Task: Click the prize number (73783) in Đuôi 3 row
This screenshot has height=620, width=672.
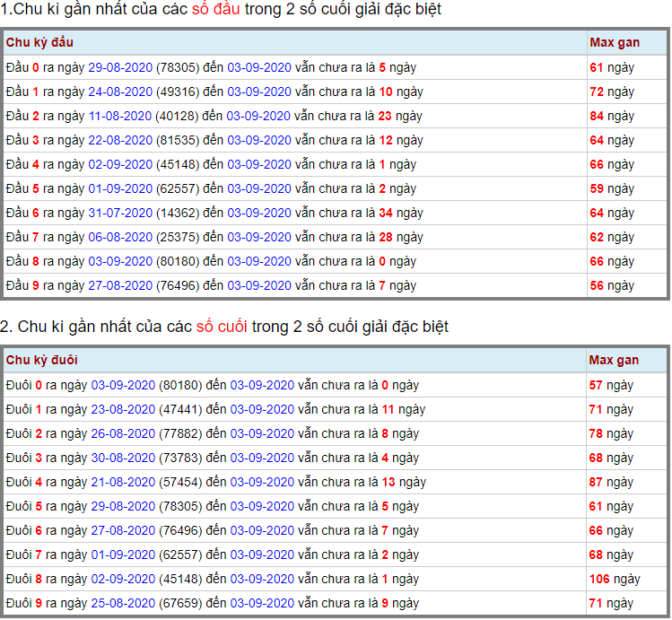Action: (x=180, y=458)
